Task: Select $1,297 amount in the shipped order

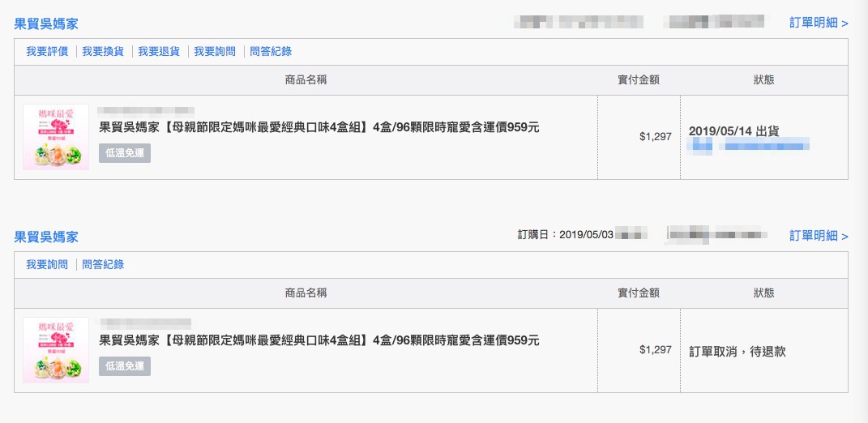Action: pyautogui.click(x=656, y=137)
